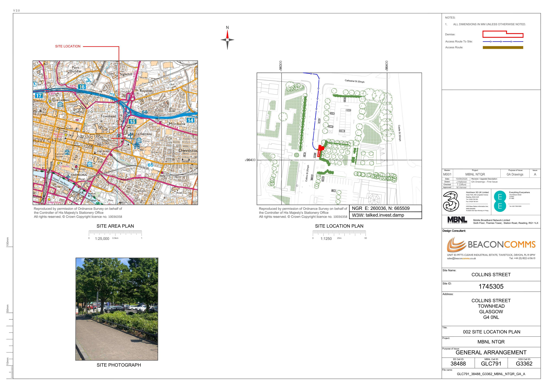Image resolution: width=554 pixels, height=392 pixels.
Task: Click the Master value M001
Action: coord(447,174)
